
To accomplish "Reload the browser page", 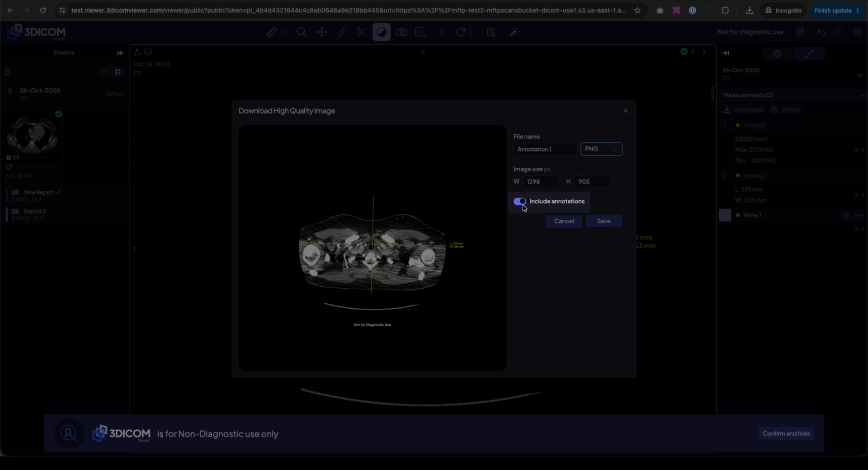I will point(43,10).
